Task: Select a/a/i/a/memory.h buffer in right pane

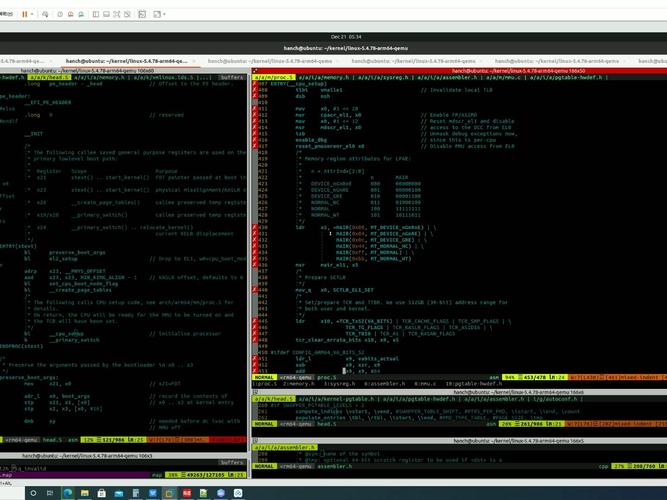Action: pos(323,77)
